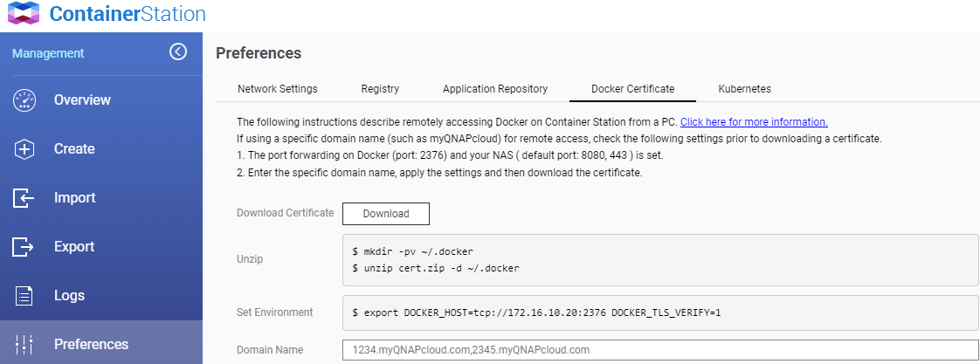This screenshot has height=364, width=980.
Task: Click the Export arrow icon
Action: 24,247
